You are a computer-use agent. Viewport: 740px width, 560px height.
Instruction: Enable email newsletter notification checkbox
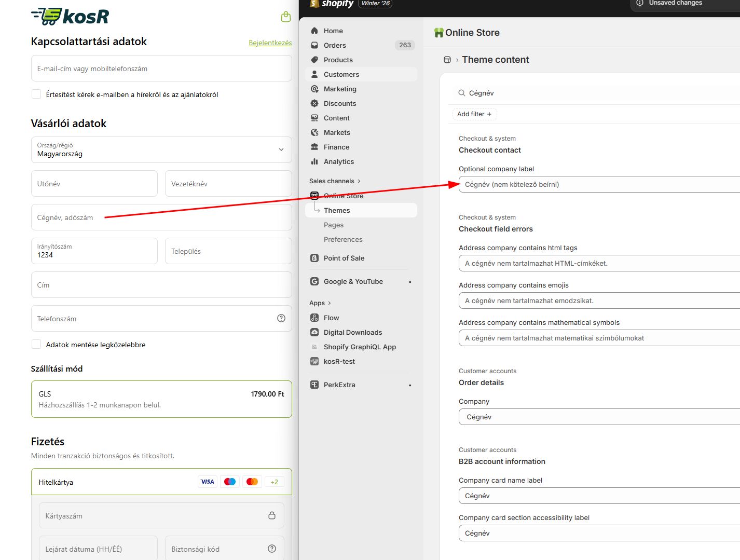click(x=36, y=94)
